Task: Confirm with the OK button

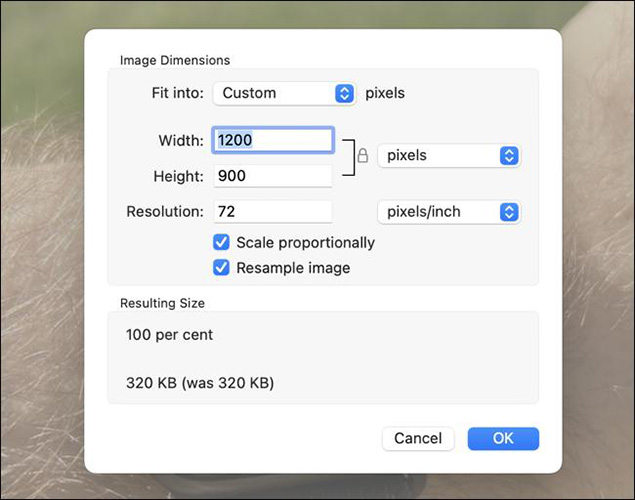Action: tap(503, 438)
